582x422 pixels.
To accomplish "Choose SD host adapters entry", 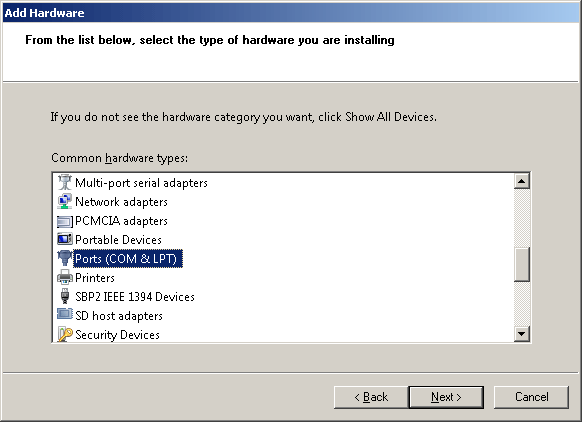I will click(x=119, y=316).
